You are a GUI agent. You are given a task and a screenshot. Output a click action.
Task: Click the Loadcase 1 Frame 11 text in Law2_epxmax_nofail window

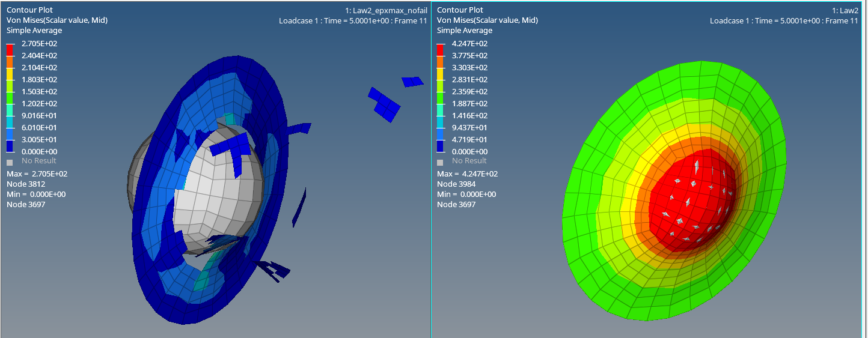click(353, 20)
